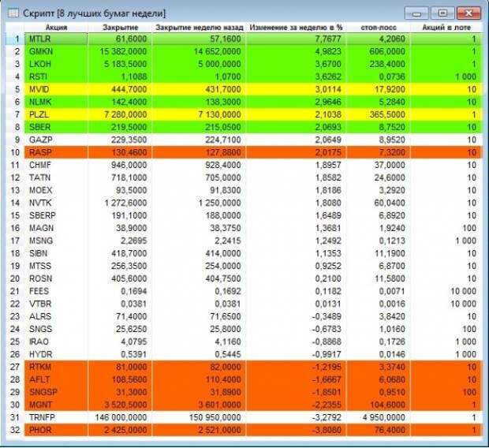Select the ALRS ticker cell
This screenshot has width=489, height=448.
56,316
